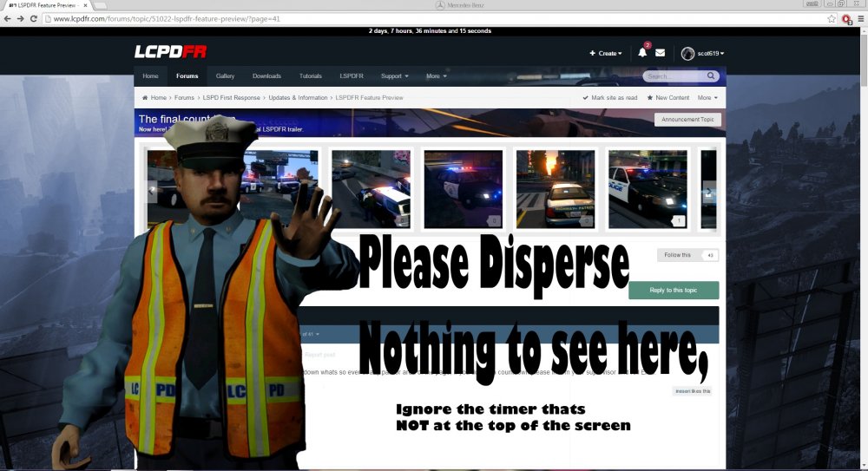The width and height of the screenshot is (868, 471).
Task: Click Updates & Information breadcrumb
Action: coord(298,97)
